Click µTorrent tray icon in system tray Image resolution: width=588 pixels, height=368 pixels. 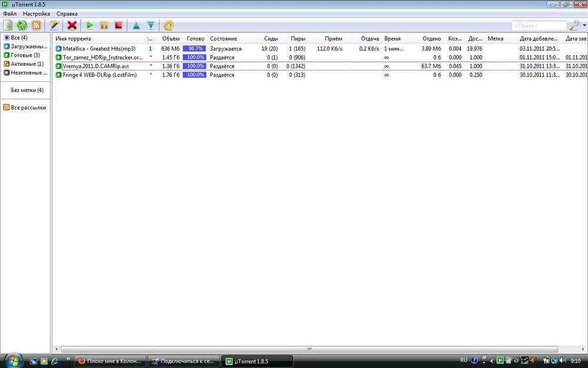500,361
